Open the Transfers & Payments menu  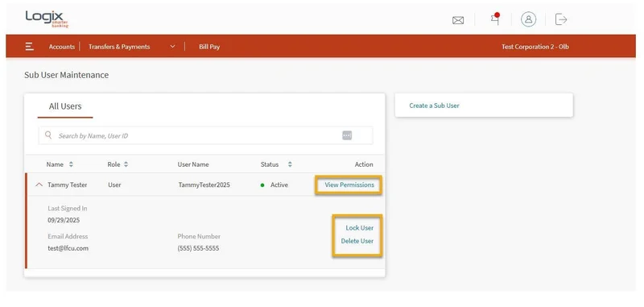click(119, 47)
